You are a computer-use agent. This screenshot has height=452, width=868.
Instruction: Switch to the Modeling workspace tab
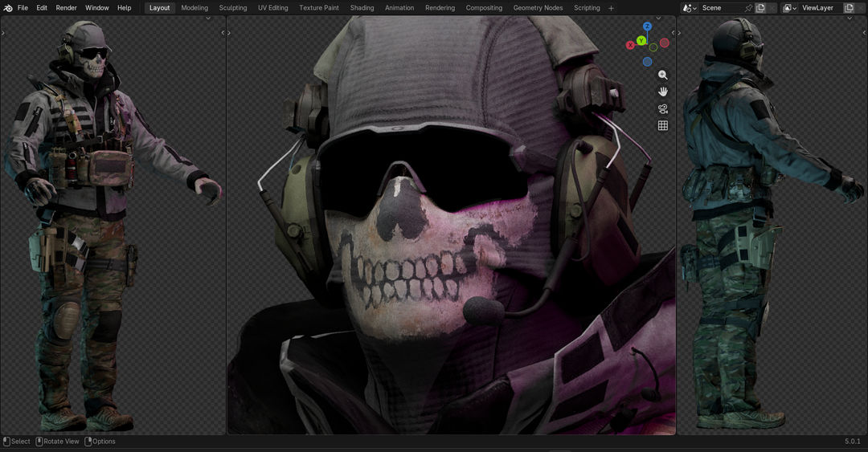pyautogui.click(x=194, y=8)
